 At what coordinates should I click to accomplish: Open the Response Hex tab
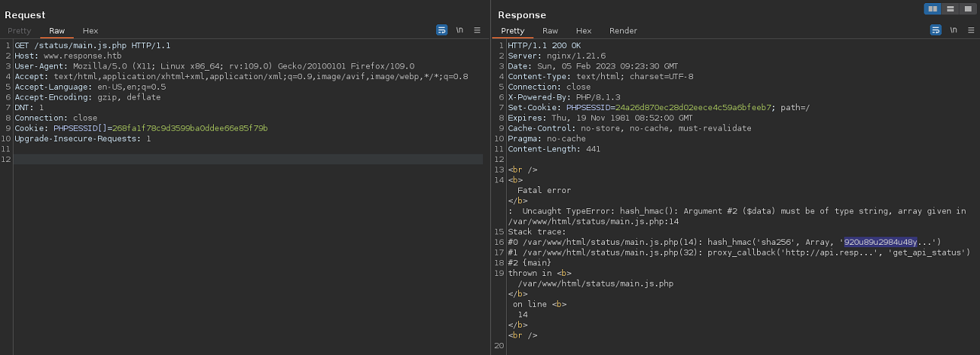click(x=584, y=31)
